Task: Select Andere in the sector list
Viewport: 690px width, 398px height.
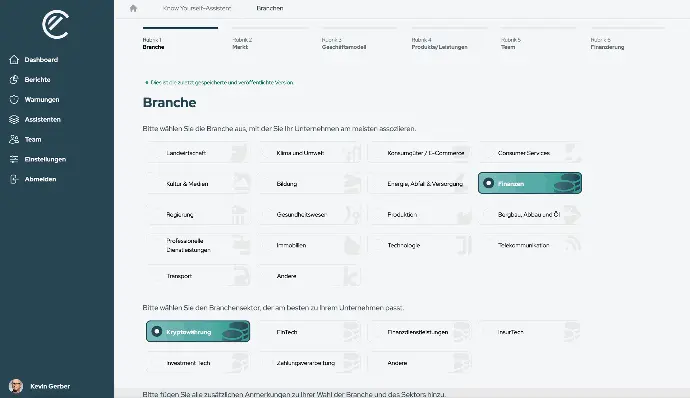Action: 419,363
